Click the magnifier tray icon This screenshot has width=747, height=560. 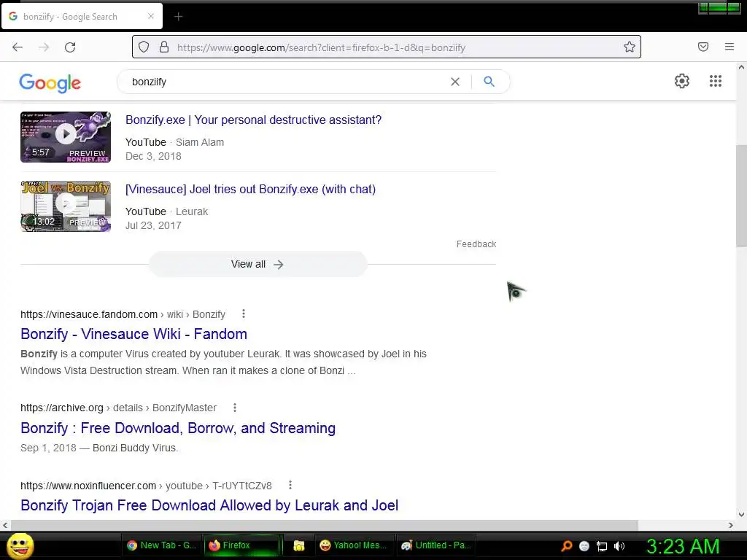pos(566,546)
